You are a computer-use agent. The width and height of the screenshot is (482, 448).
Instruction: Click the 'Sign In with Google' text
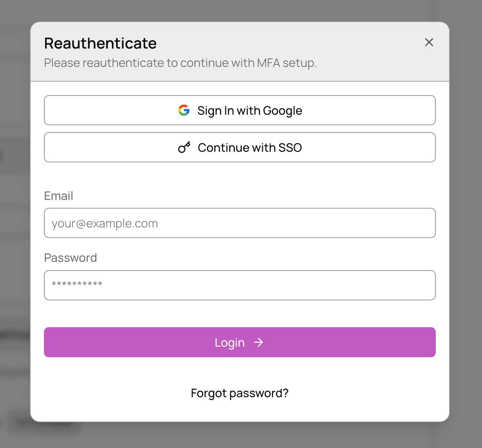click(249, 110)
